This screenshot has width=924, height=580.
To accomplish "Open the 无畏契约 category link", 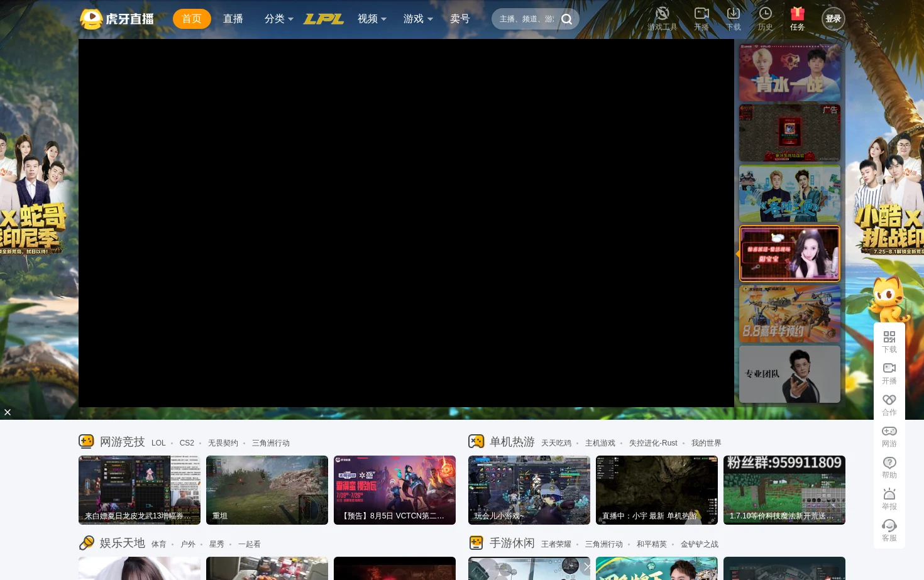I will click(x=223, y=443).
